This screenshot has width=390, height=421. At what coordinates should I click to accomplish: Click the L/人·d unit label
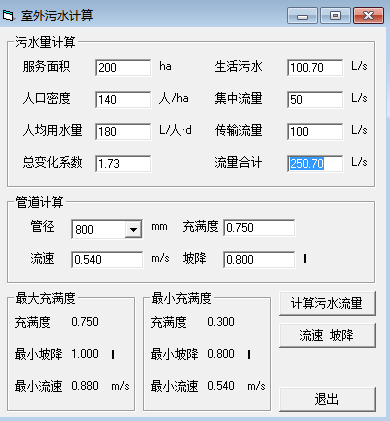coord(175,130)
